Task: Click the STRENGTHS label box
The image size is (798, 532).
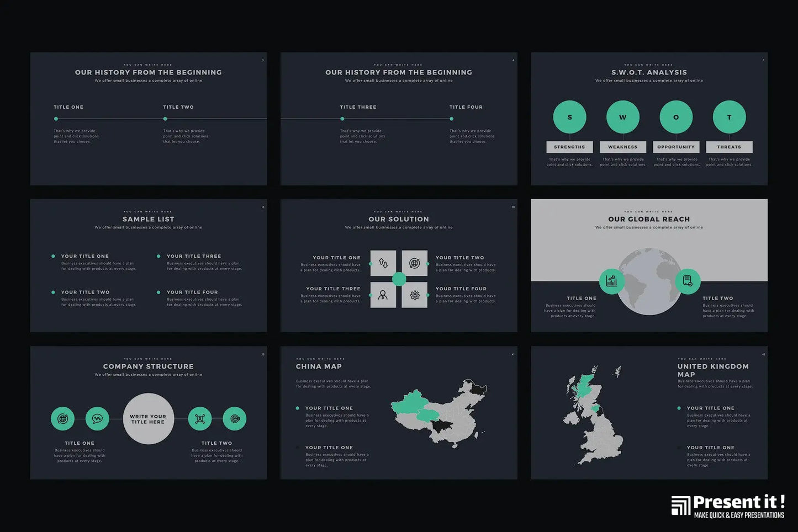Action: point(569,147)
